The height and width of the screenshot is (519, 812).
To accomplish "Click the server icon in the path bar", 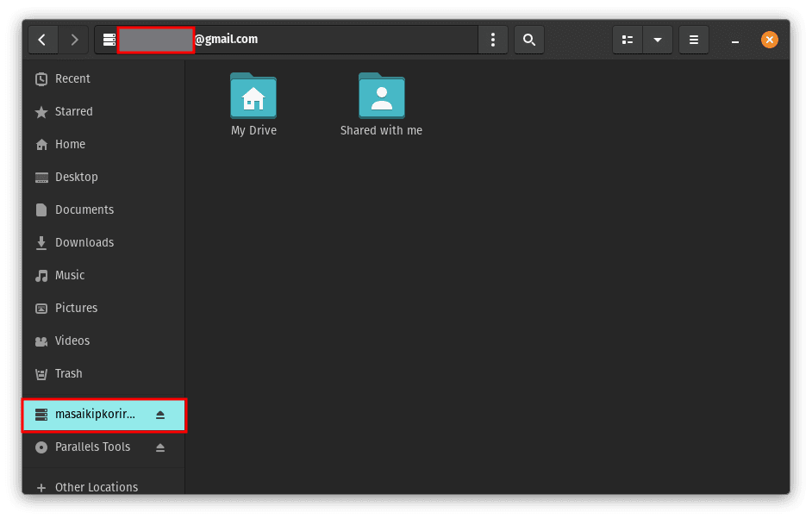I will point(109,40).
